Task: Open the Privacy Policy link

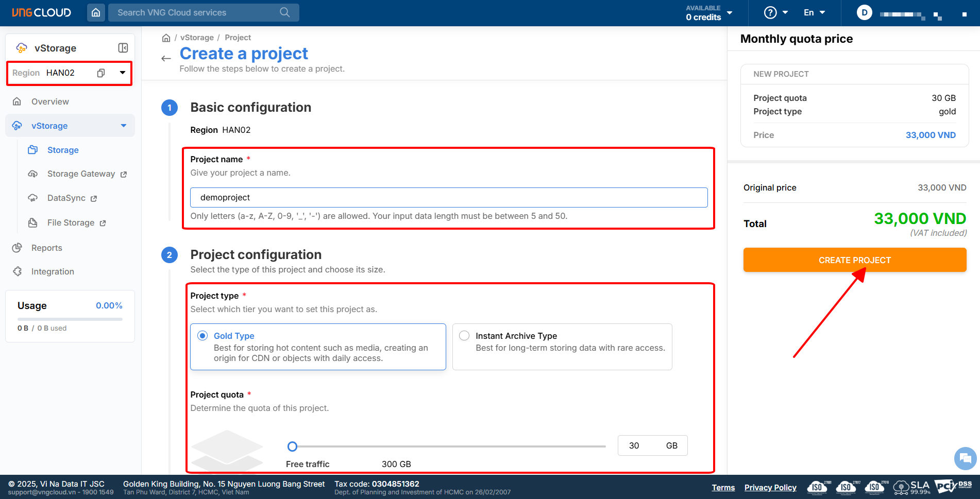Action: (x=770, y=488)
